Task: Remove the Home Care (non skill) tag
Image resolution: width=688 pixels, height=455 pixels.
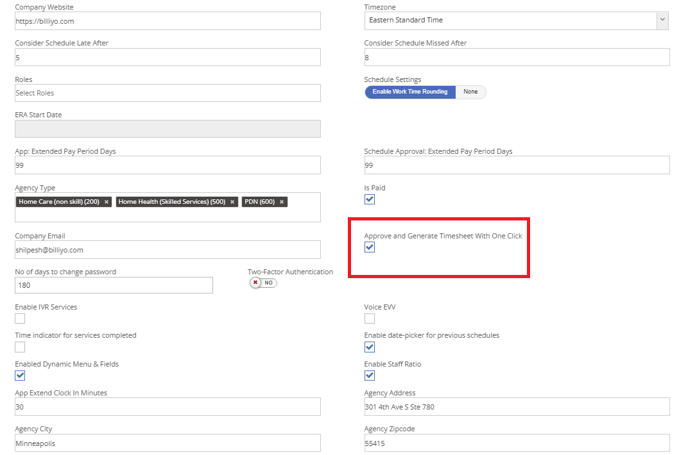Action: tap(107, 202)
